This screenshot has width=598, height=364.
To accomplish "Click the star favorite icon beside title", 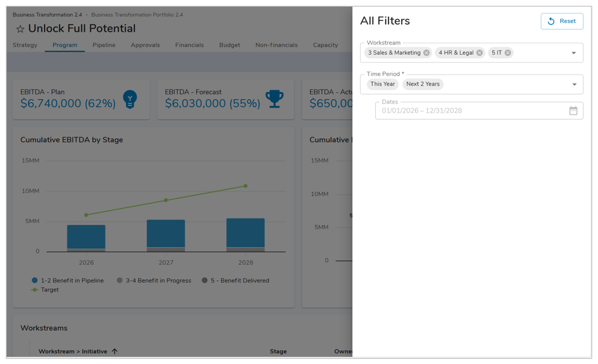I will click(x=20, y=29).
